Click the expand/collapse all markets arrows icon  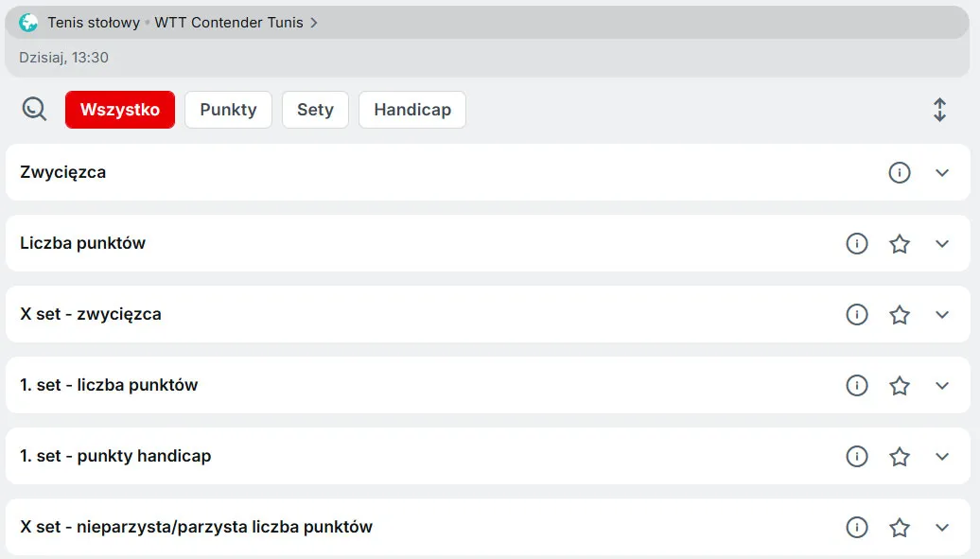click(x=939, y=110)
